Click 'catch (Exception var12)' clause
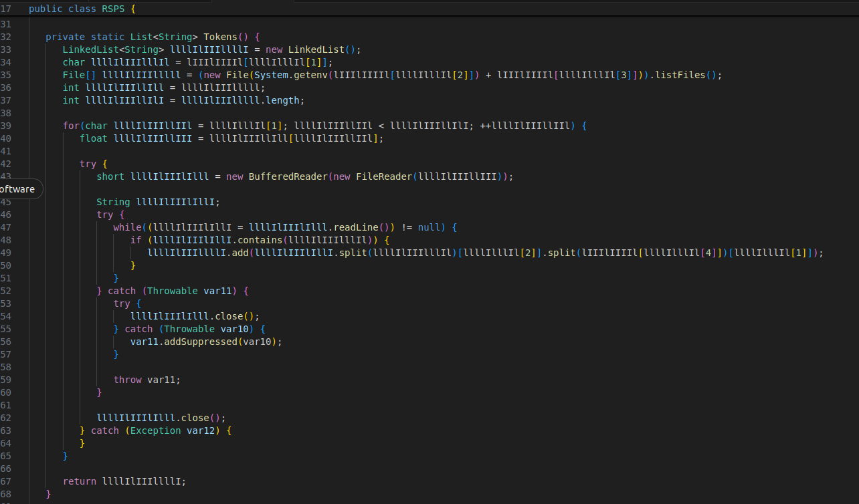The image size is (859, 504). 155,430
